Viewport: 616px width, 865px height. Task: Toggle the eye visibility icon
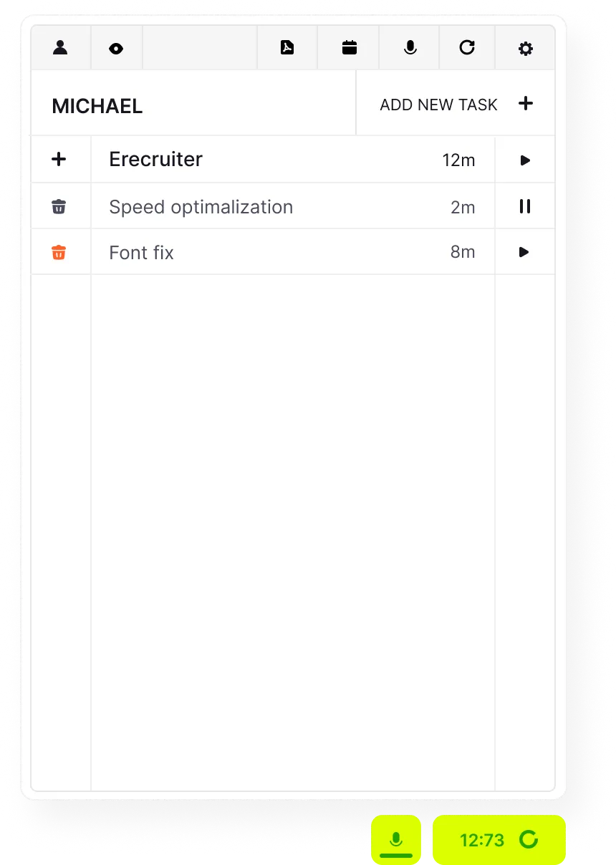(x=116, y=49)
